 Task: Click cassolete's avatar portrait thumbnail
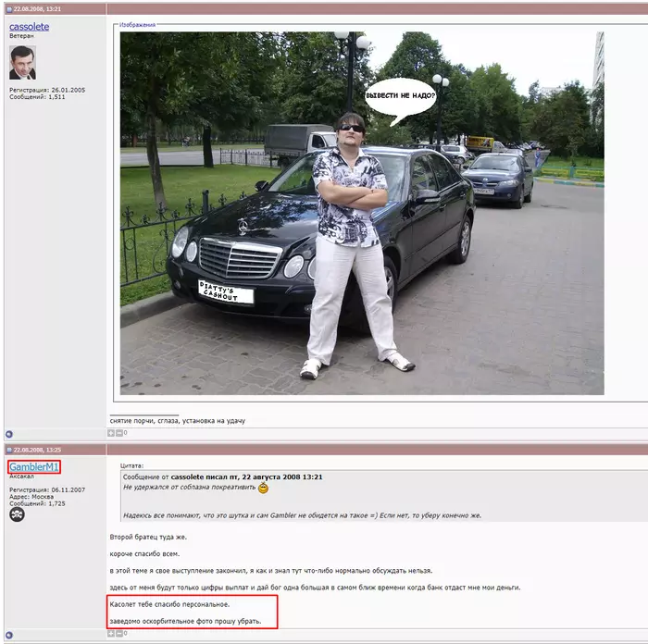pos(22,62)
